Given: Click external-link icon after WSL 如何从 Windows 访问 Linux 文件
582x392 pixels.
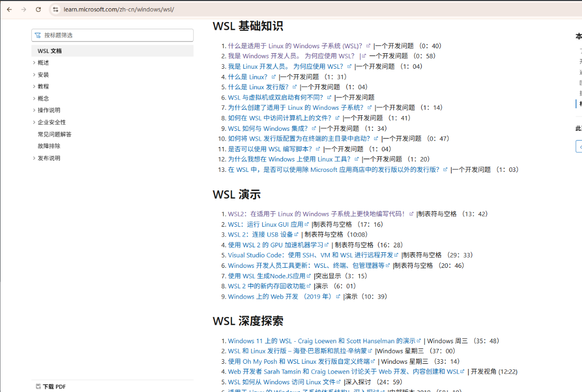Looking at the screenshot, I should 339,382.
